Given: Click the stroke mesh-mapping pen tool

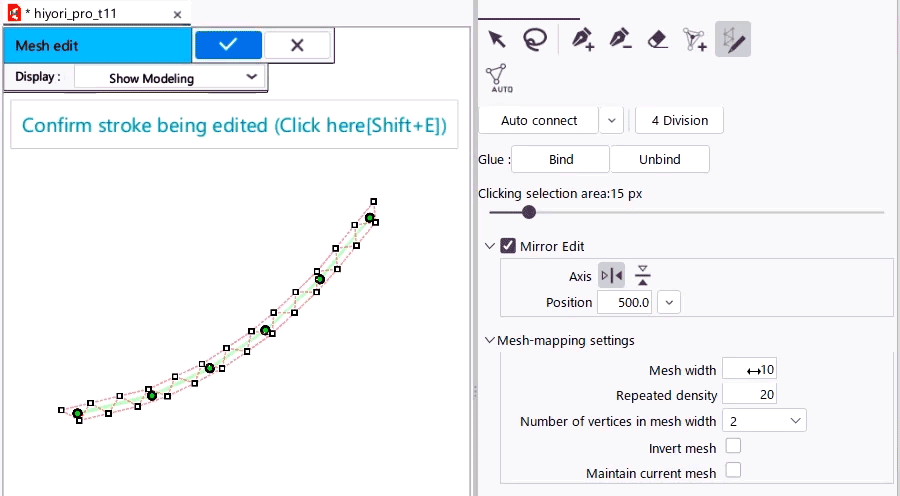Looking at the screenshot, I should click(733, 39).
